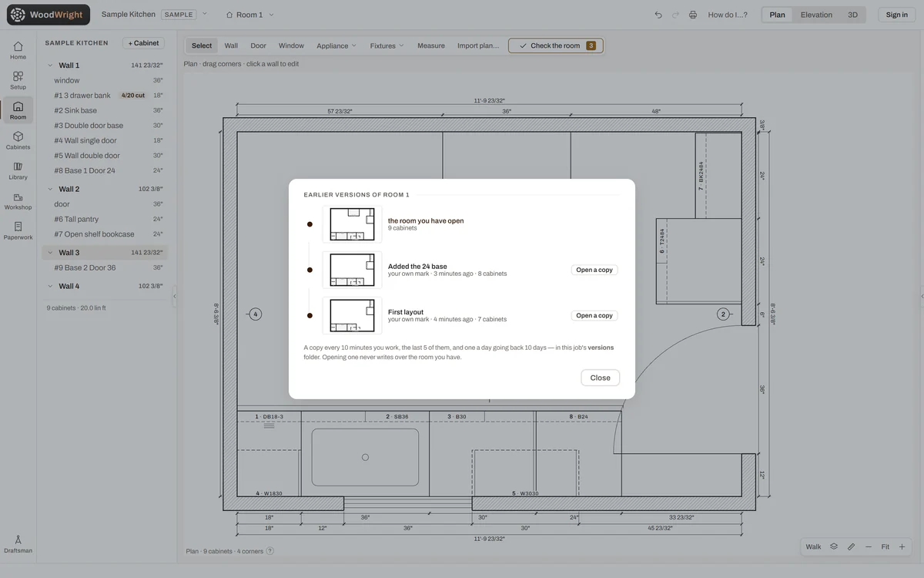Click the print icon
Viewport: 924px width, 578px height.
693,15
